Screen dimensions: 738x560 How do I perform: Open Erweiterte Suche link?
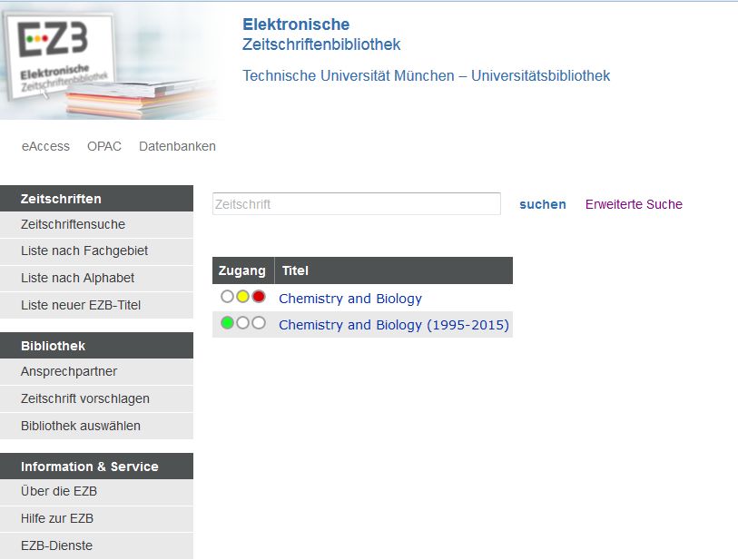tap(634, 204)
